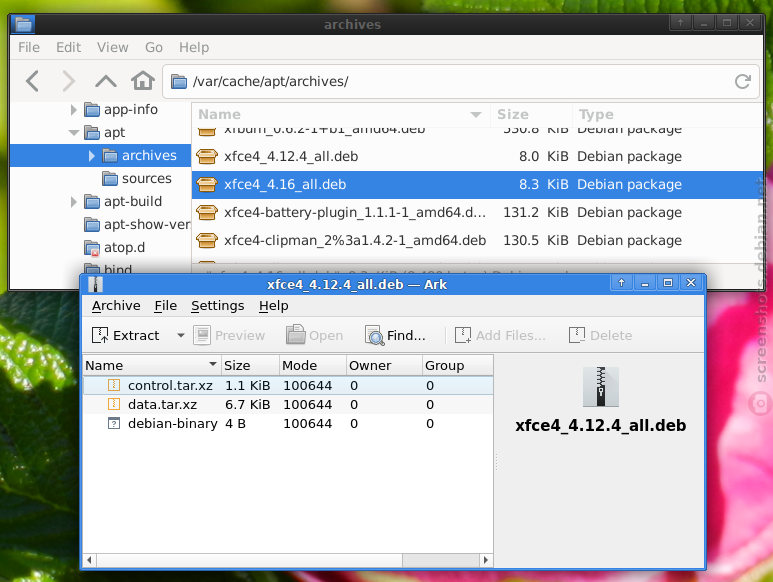Go forward in the archives file manager

[x=69, y=81]
